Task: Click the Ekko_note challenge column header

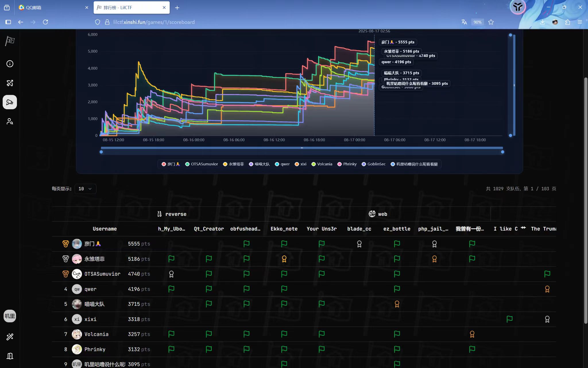Action: 284,229
